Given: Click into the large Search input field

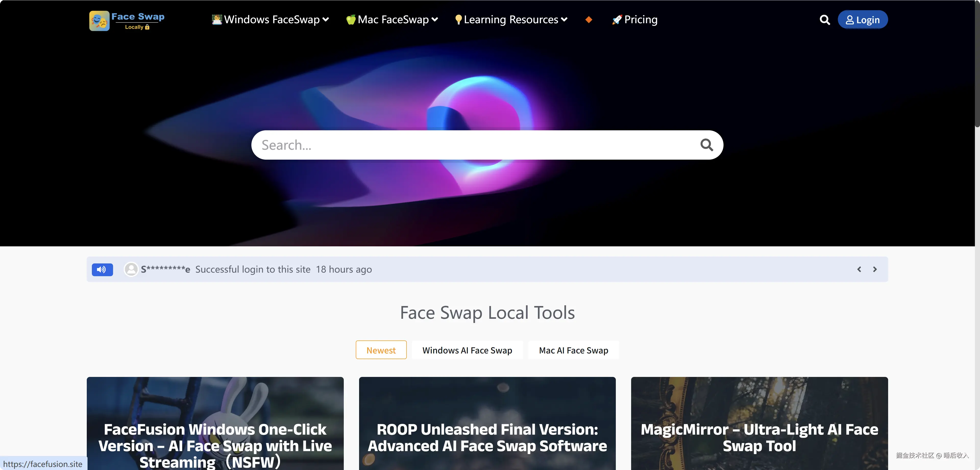Looking at the screenshot, I should 472,145.
